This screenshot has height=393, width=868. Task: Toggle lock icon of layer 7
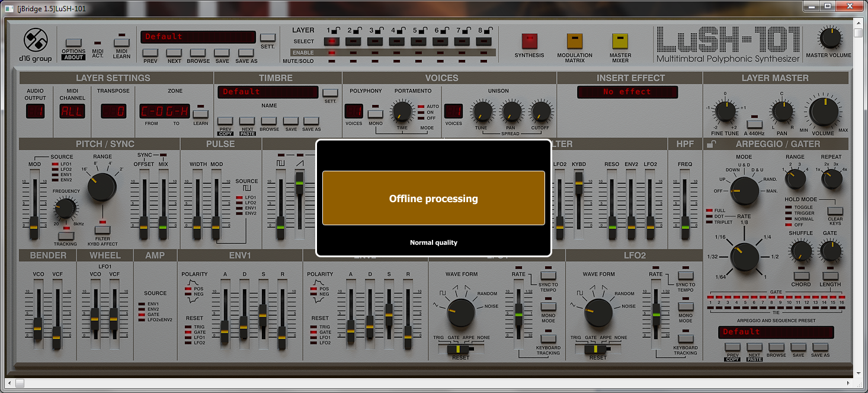[x=466, y=30]
